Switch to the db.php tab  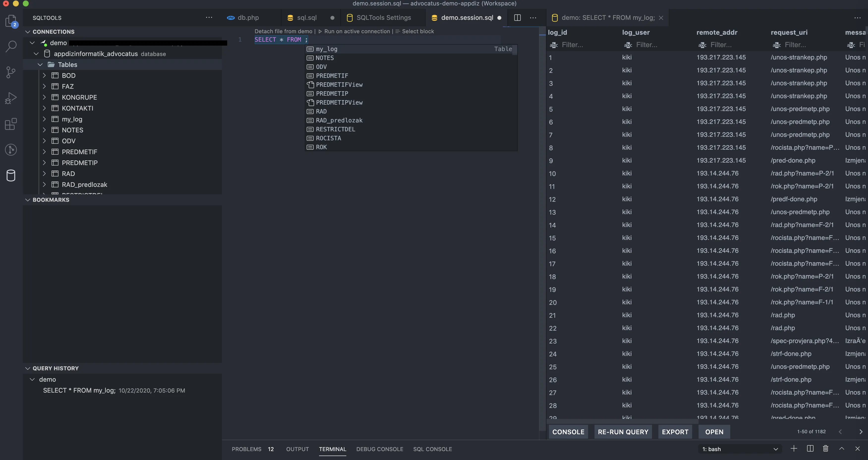(248, 18)
